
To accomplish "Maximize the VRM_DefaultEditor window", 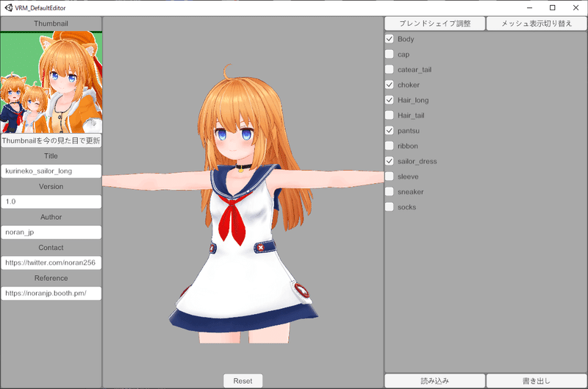I will (x=553, y=7).
